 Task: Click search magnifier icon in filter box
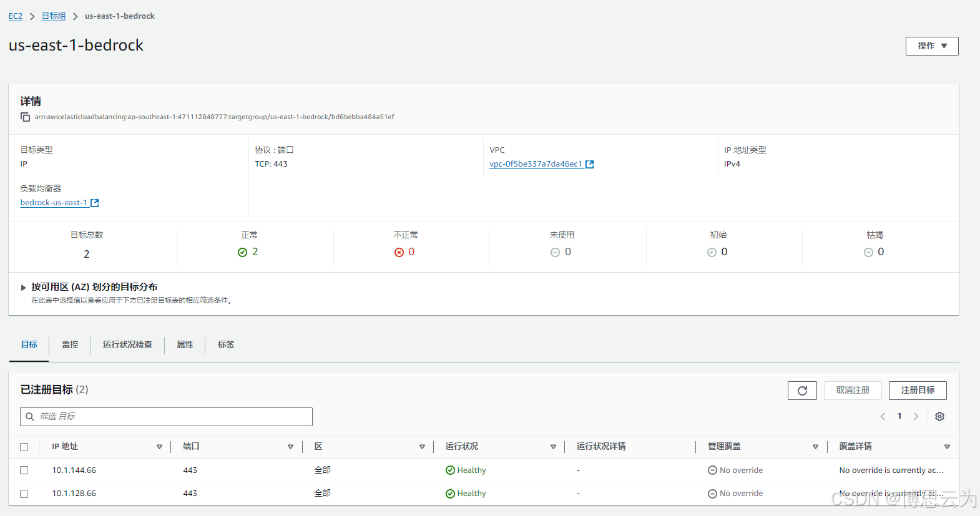29,416
